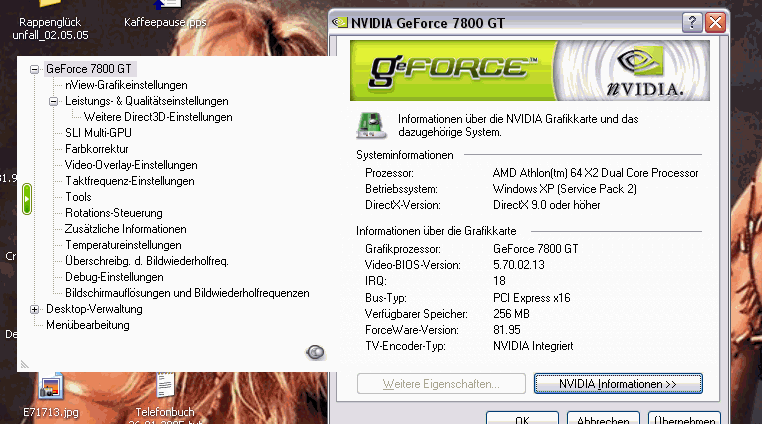
Task: Click the Prozessor value text
Action: pyautogui.click(x=595, y=173)
